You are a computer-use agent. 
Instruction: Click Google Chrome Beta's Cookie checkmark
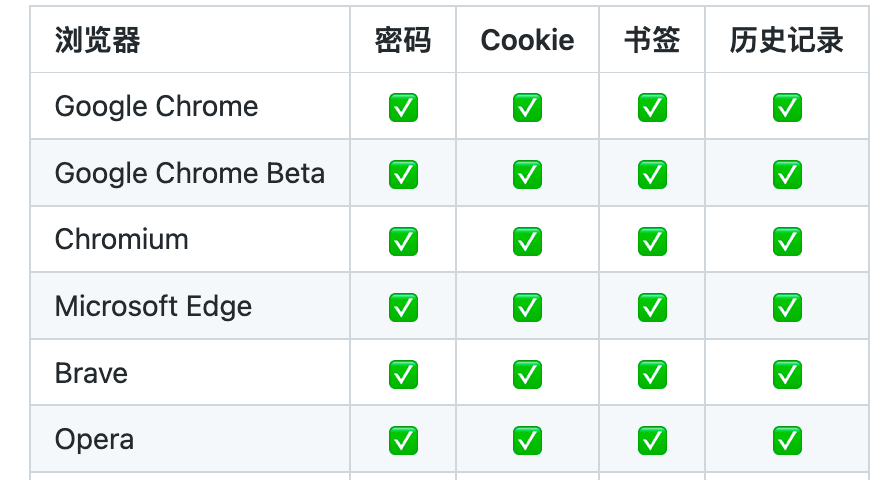click(527, 174)
